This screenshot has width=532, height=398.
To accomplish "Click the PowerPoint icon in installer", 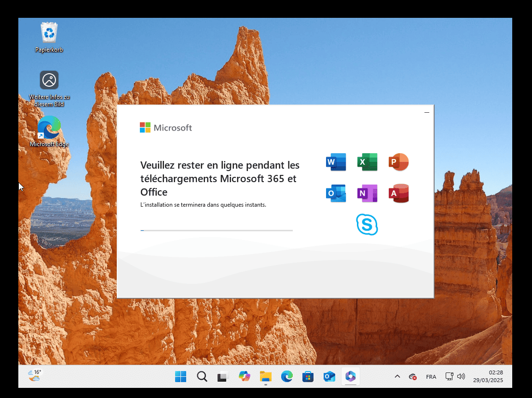I will click(398, 162).
